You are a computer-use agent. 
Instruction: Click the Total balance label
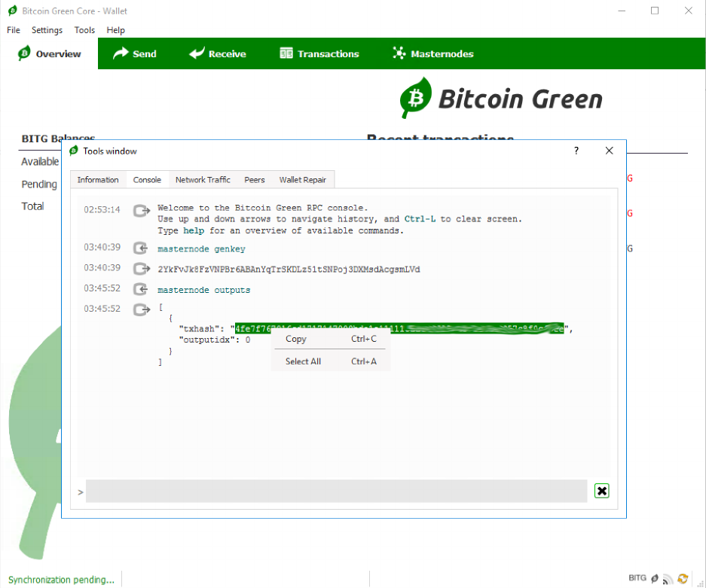[x=32, y=206]
